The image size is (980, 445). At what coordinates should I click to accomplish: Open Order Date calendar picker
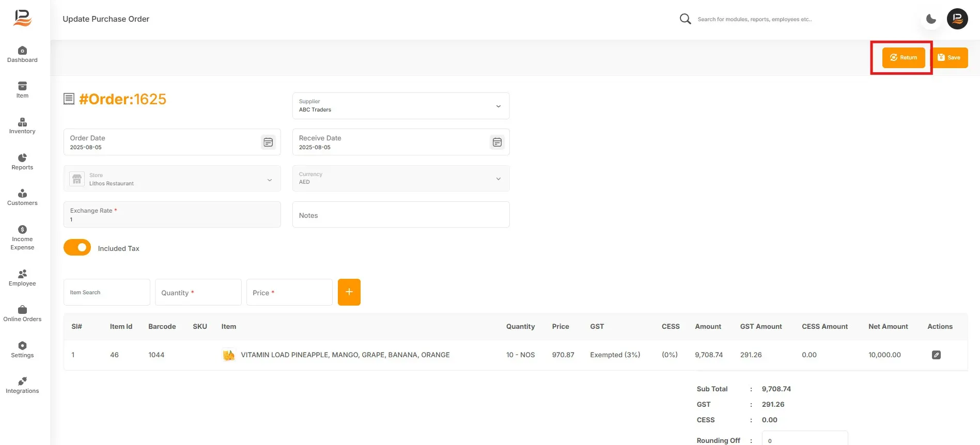[x=268, y=142]
